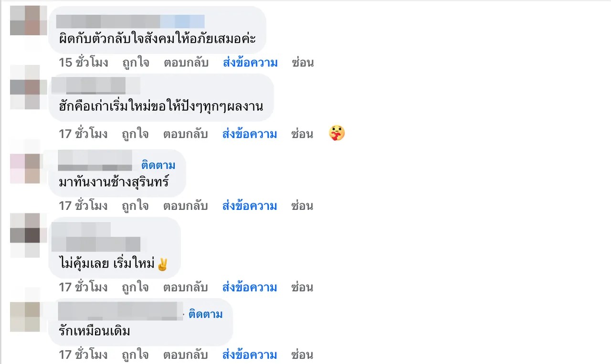This screenshot has height=364, width=611.
Task: Follow the author of the "มาทันงานช้างสุรินทร์" comment
Action: coord(158,166)
